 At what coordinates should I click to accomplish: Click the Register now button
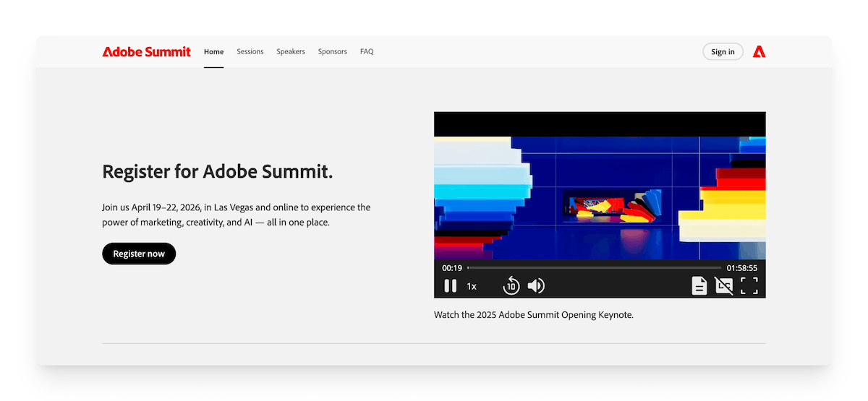pos(139,254)
